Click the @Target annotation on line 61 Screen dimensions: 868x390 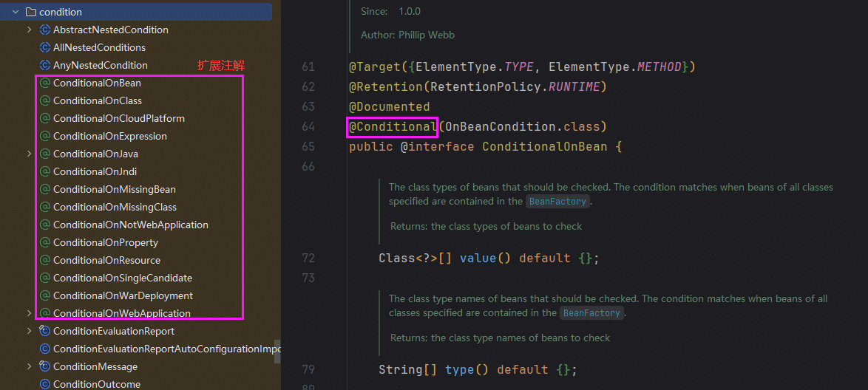point(375,67)
